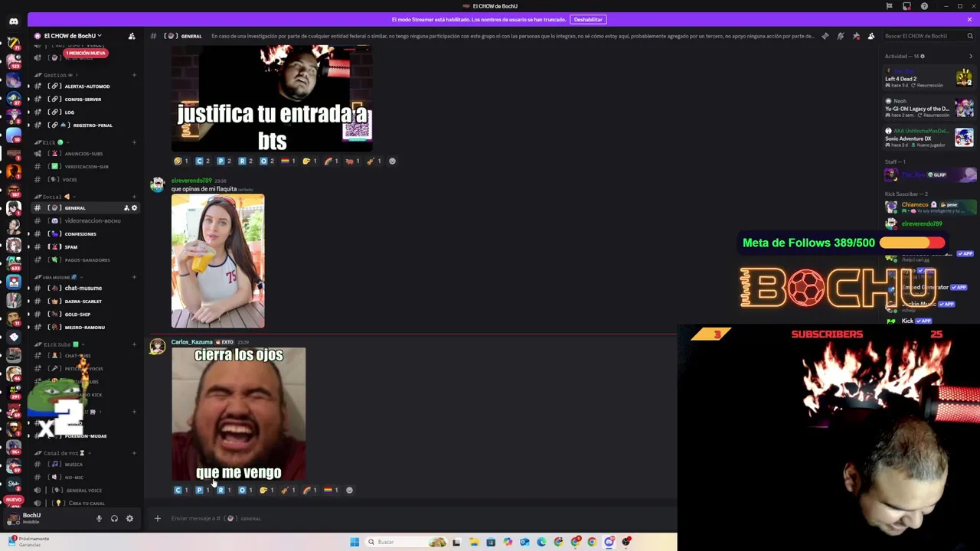Click Chiameco in Kick Suscriber member list
Screen dimensions: 980x551
tap(929, 206)
